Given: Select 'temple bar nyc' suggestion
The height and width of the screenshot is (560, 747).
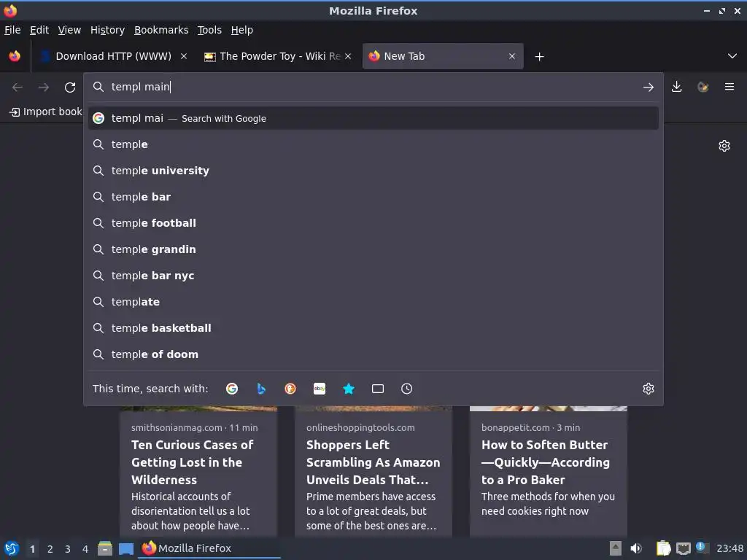Looking at the screenshot, I should (x=373, y=275).
